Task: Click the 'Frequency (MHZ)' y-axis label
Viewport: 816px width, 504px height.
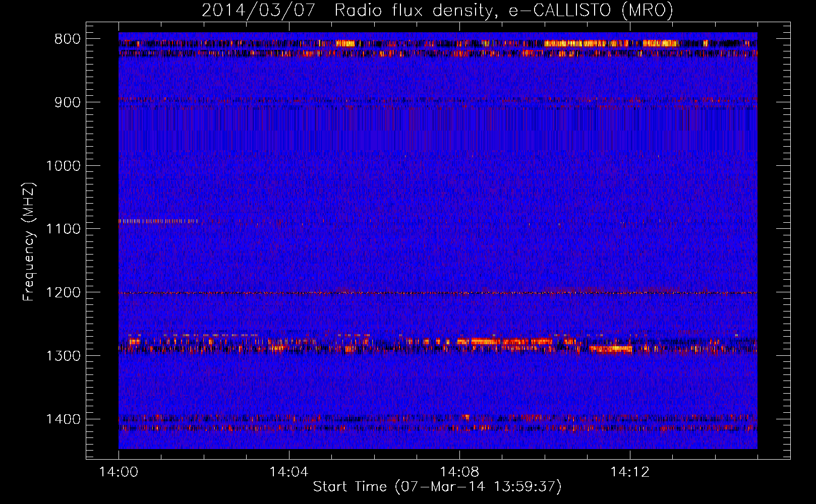Action: (29, 242)
